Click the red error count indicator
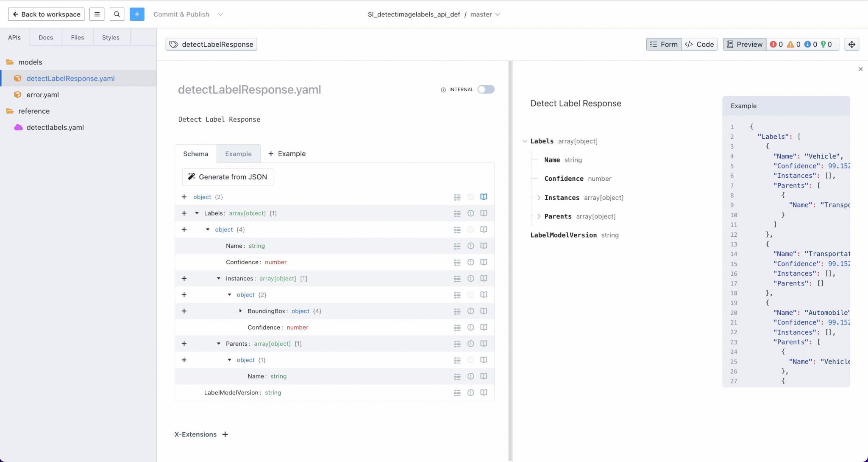The width and height of the screenshot is (868, 462). (x=776, y=44)
